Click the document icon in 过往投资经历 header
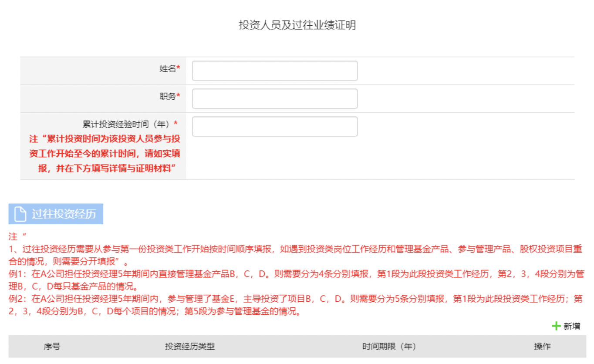 [20, 214]
